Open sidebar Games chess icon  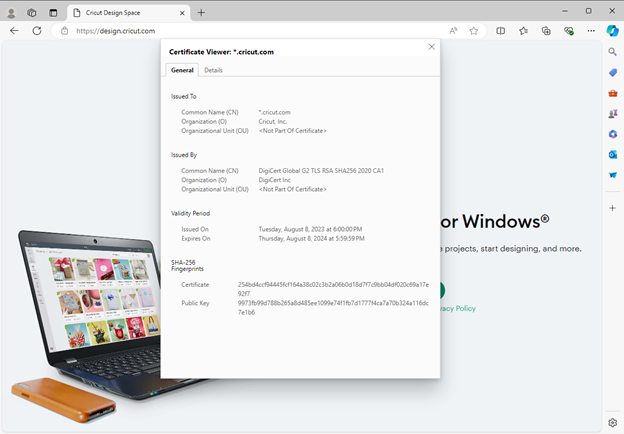coord(612,114)
